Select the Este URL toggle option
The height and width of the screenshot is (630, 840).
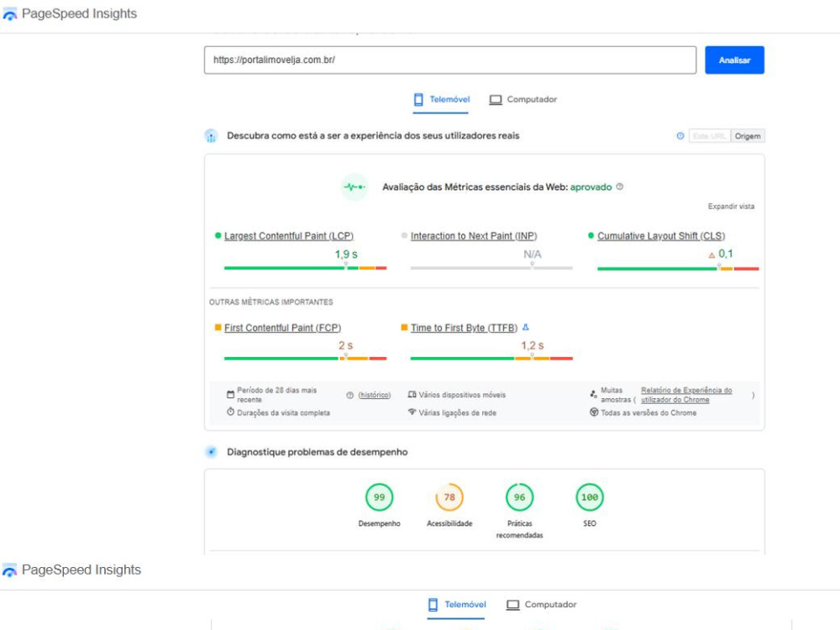[709, 136]
